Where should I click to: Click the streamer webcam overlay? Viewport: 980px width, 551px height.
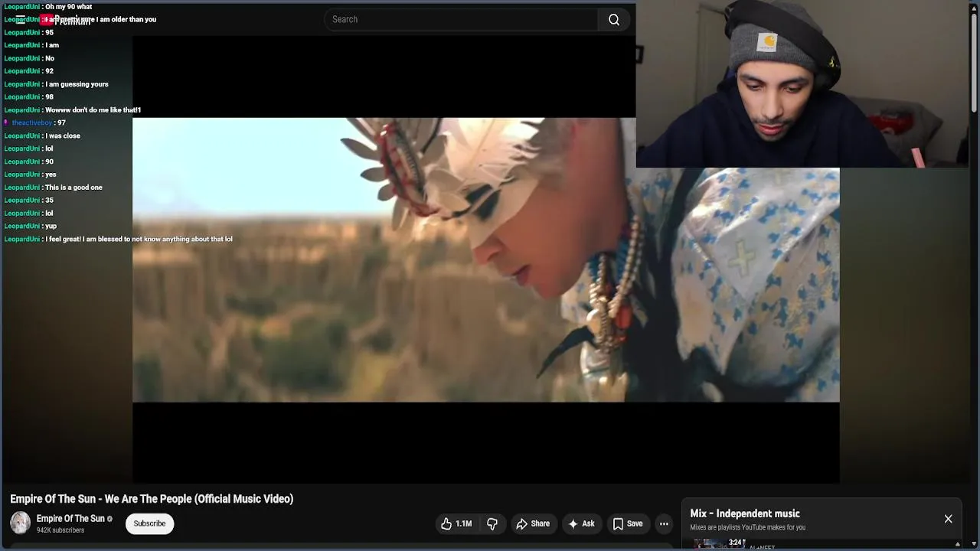[803, 83]
